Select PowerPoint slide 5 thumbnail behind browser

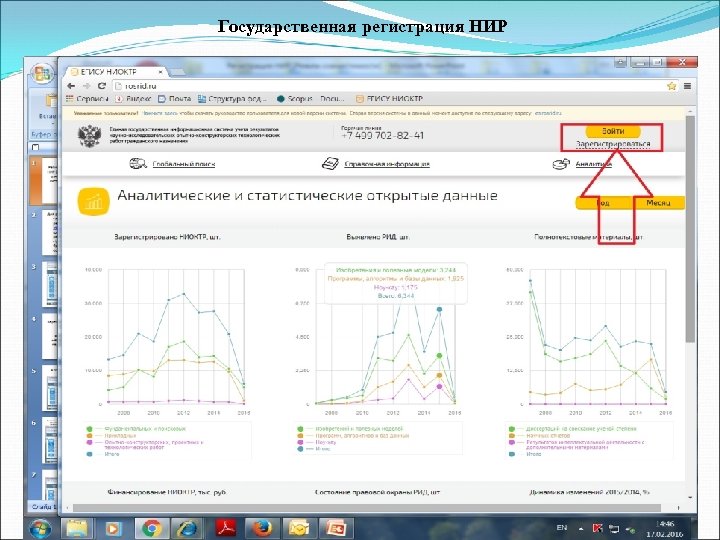point(50,388)
